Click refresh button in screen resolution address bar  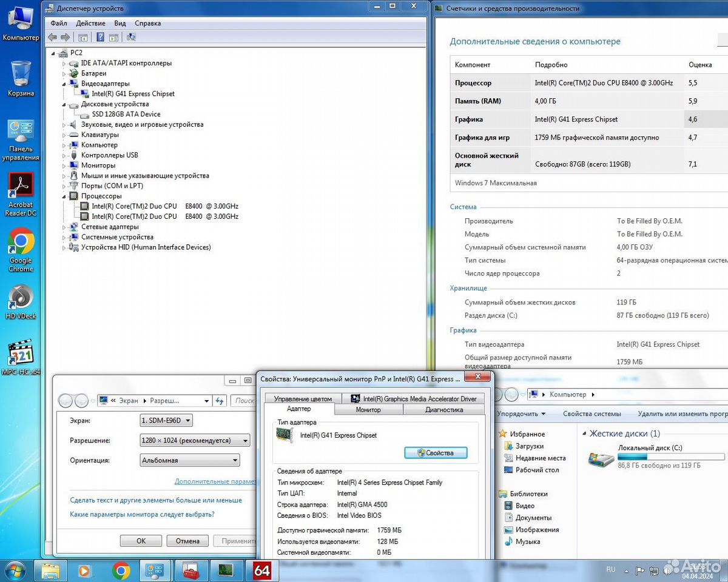point(220,401)
